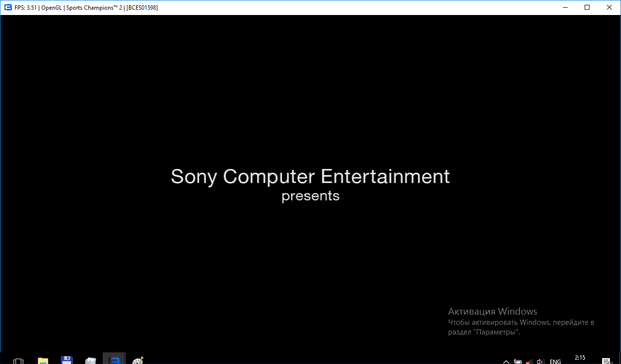Open the network status icon with red X
The height and width of the screenshot is (364, 621).
click(x=530, y=361)
